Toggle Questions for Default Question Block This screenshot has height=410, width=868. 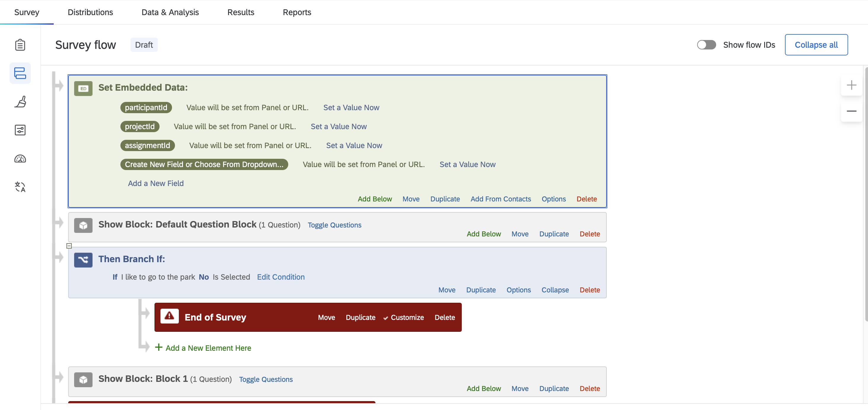(x=334, y=225)
